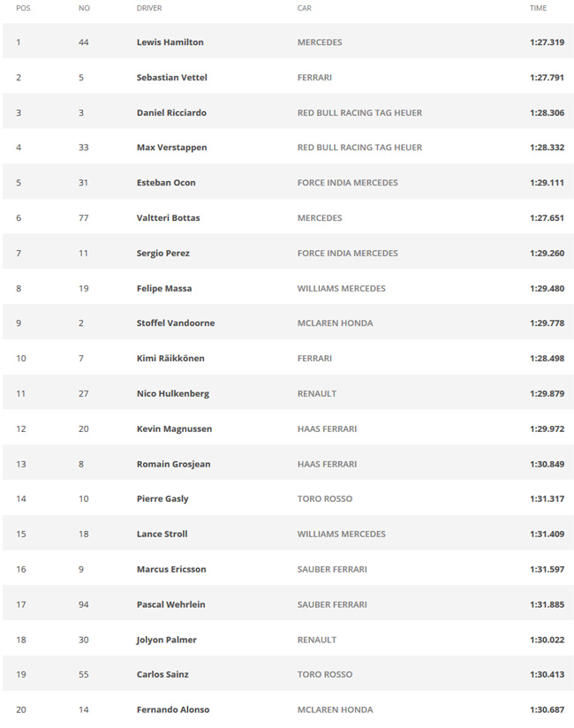Click the DRIVER column header
This screenshot has width=574, height=728.
[x=149, y=8]
